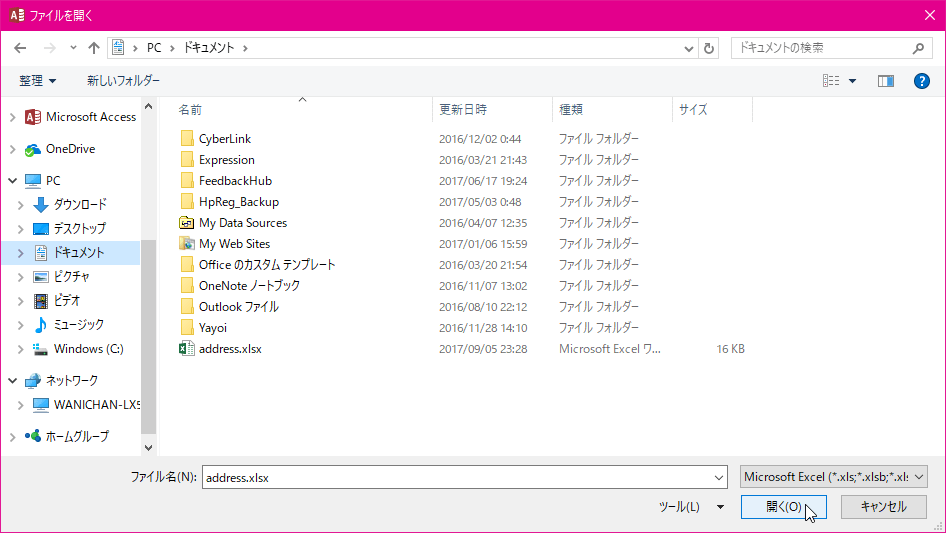The width and height of the screenshot is (946, 533).
Task: Open the file name history dropdown arrow
Action: 719,477
